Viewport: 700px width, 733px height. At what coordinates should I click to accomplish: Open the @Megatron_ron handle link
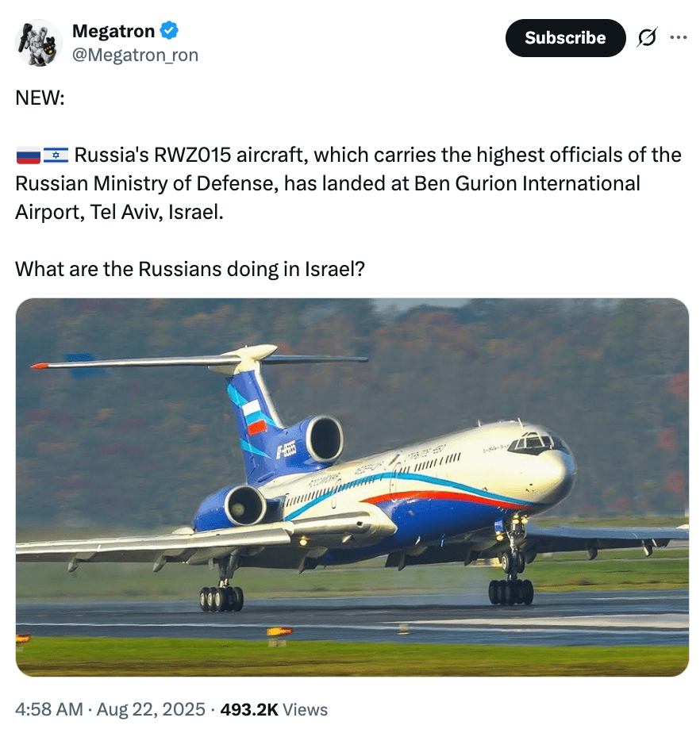(x=135, y=55)
